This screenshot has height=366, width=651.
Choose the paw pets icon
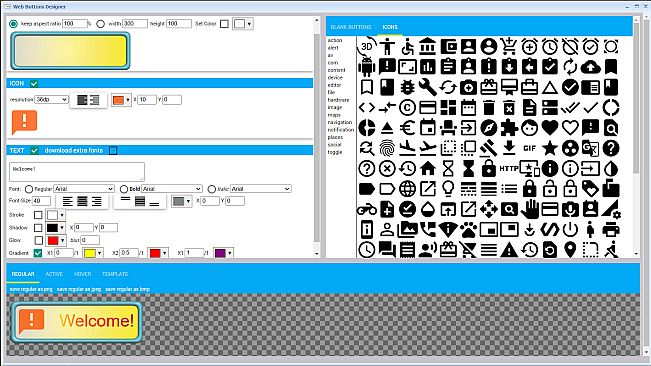coord(468,229)
